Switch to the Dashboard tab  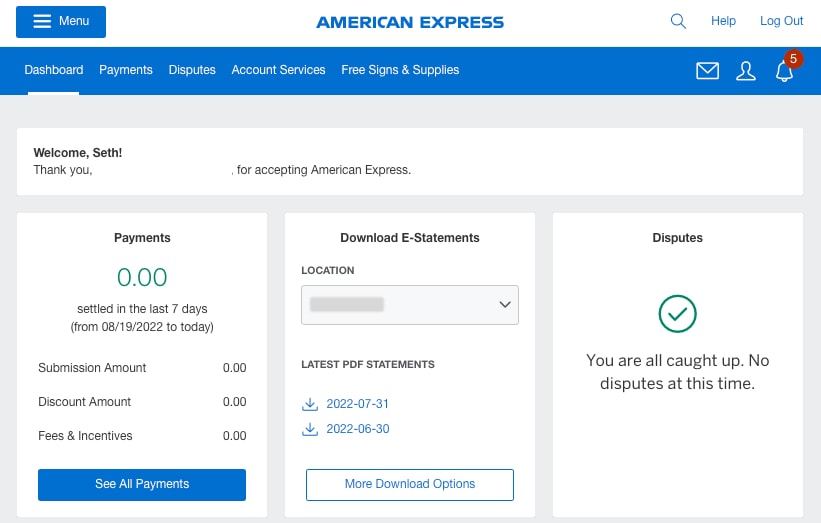tap(54, 70)
